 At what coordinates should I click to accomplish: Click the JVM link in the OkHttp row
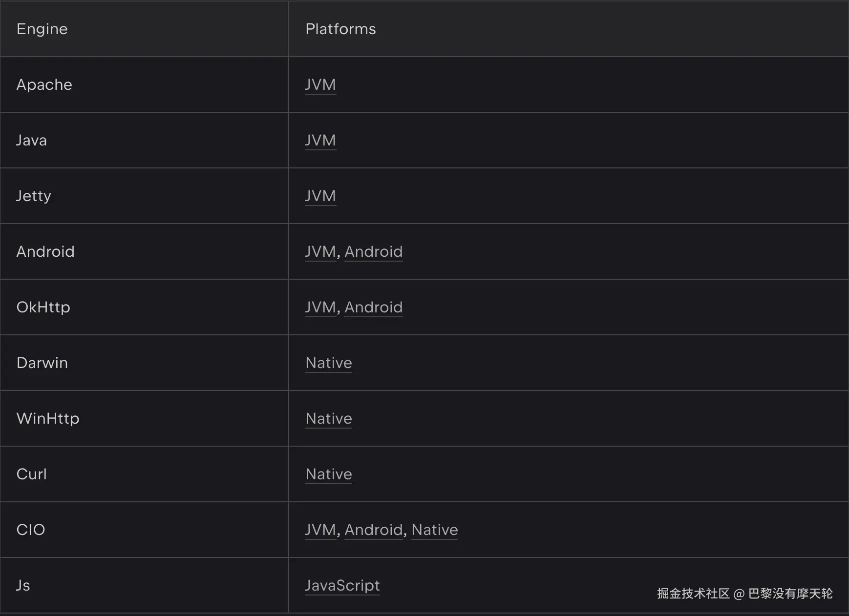click(320, 308)
